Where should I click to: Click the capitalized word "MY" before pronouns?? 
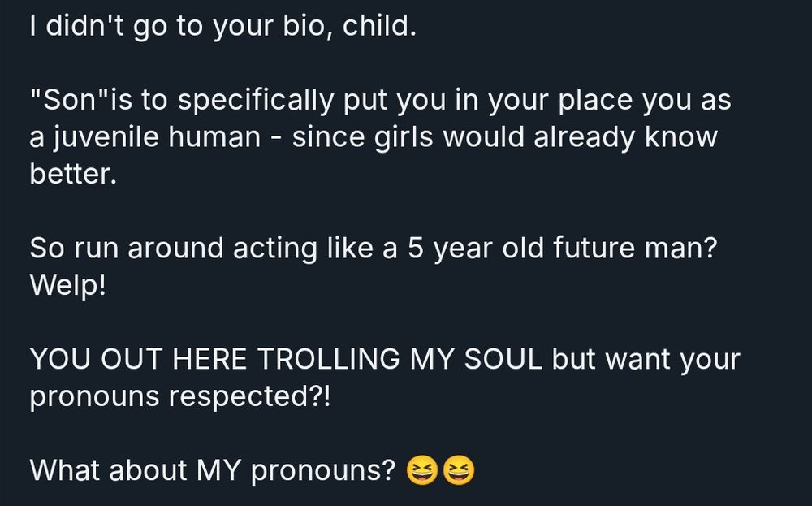coord(219,470)
